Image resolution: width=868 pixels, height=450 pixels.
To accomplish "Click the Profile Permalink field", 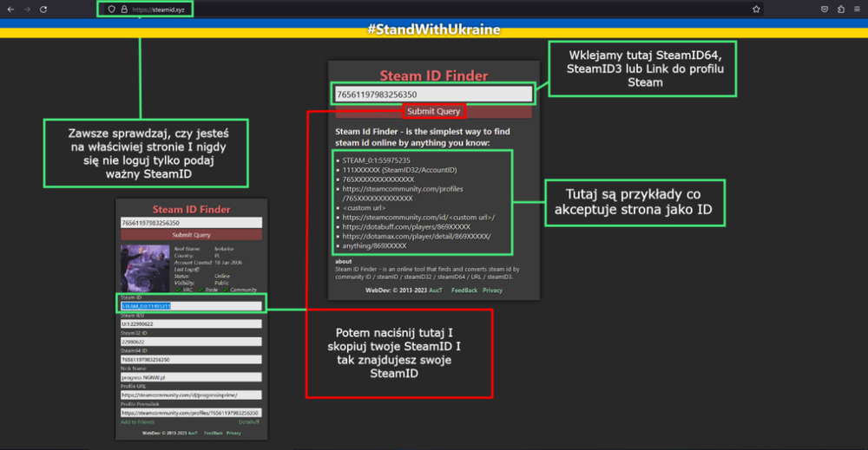I will 191,413.
